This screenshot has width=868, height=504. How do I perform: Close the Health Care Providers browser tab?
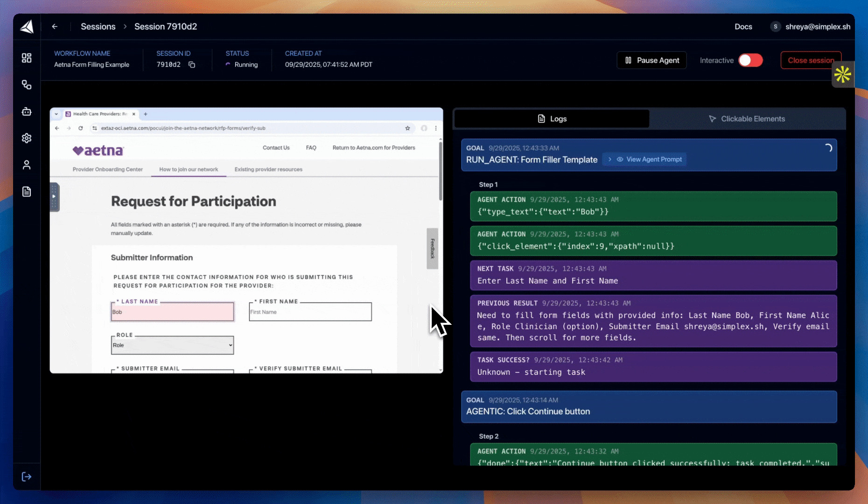tap(134, 114)
